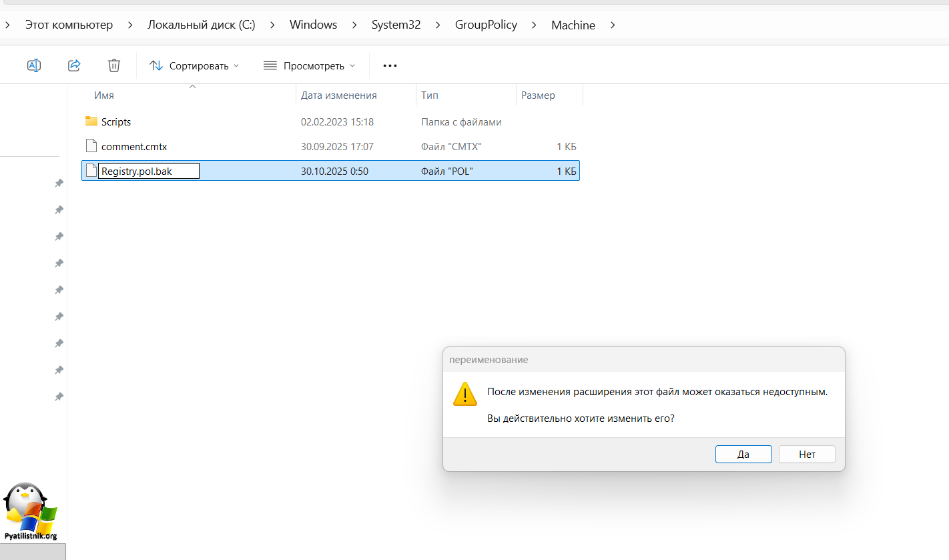The width and height of the screenshot is (949, 560).
Task: Navigate to GroupPolicy in the breadcrumb
Action: click(486, 25)
